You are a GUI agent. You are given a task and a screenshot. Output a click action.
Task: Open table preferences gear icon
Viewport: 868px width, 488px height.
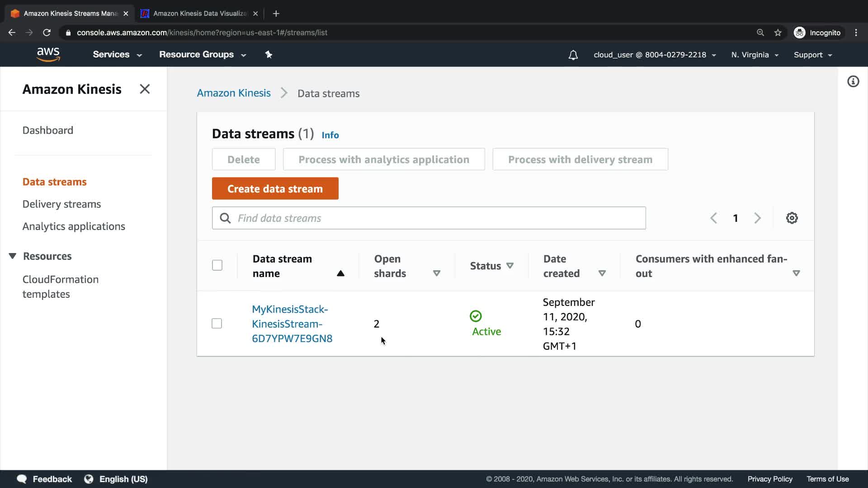pos(792,218)
